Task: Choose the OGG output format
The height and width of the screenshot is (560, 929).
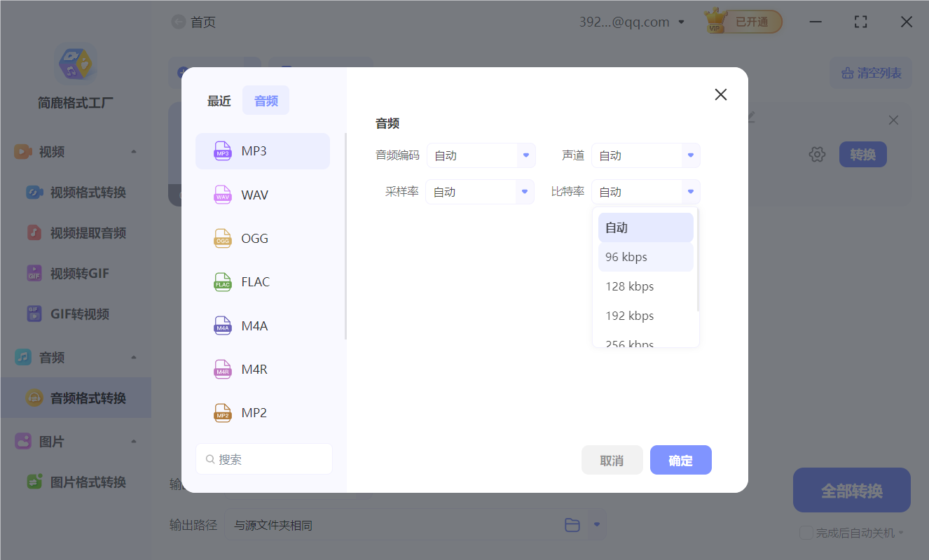Action: point(262,238)
